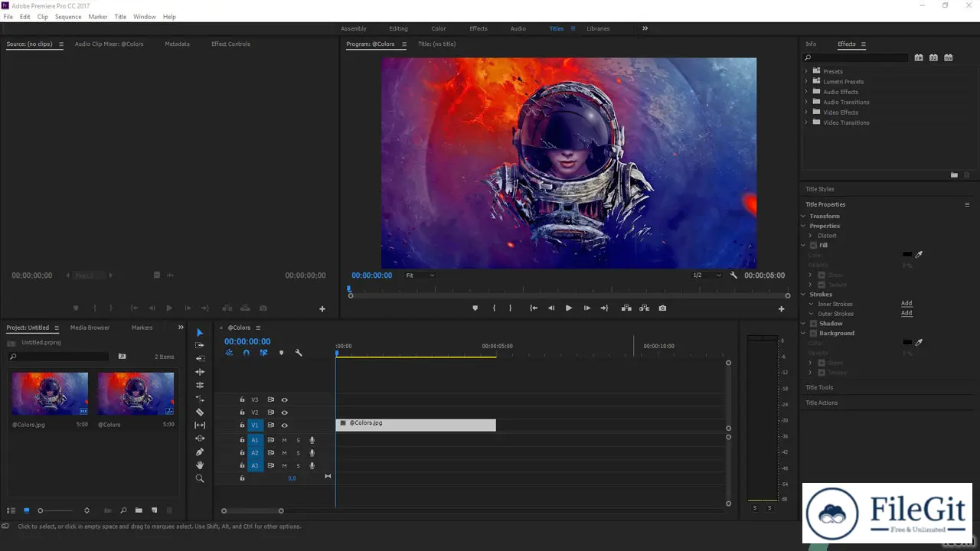Toggle V2 track output eye

284,412
